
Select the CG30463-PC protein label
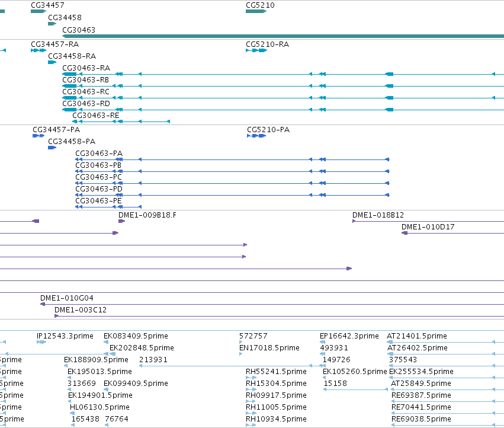[99, 177]
